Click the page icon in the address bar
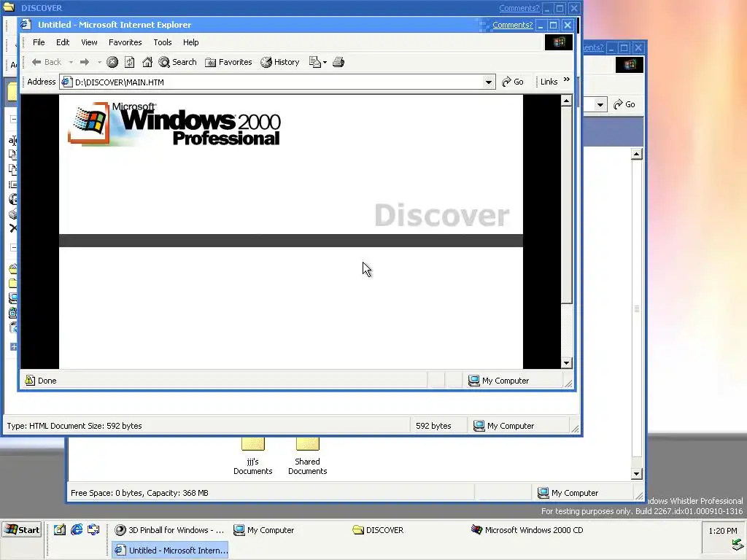747x560 pixels. pos(66,82)
